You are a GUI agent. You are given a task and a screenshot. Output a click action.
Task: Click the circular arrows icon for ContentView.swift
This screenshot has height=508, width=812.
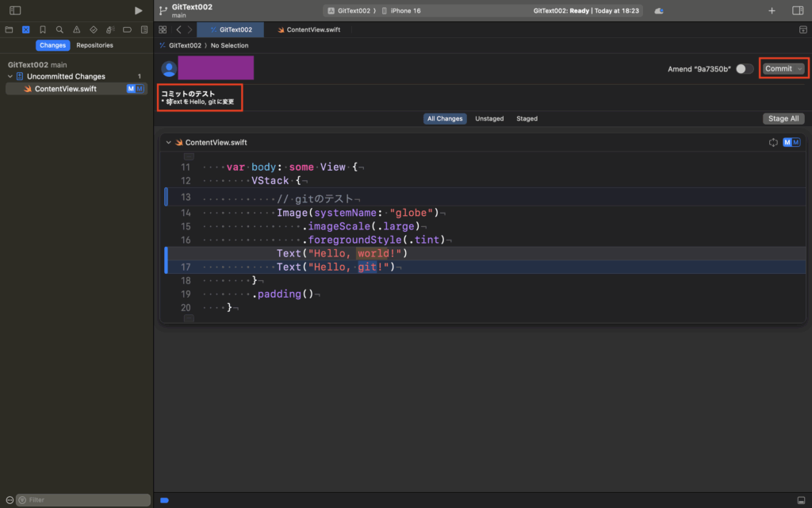tap(773, 143)
